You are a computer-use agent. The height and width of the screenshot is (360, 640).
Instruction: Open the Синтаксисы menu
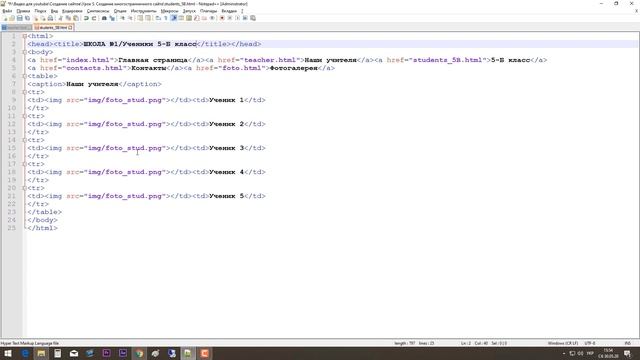tap(98, 11)
